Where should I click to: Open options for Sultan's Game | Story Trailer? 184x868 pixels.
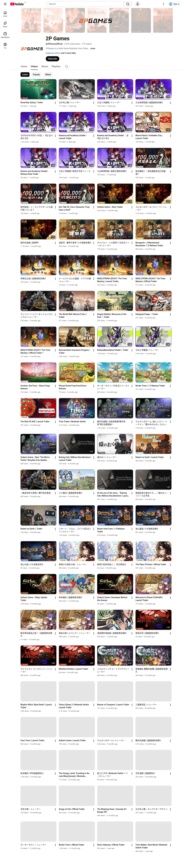tap(132, 207)
